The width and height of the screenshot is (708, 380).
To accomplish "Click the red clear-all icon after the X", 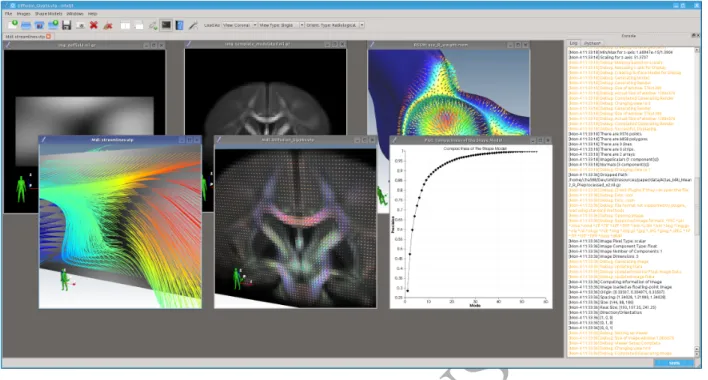I will (x=107, y=25).
